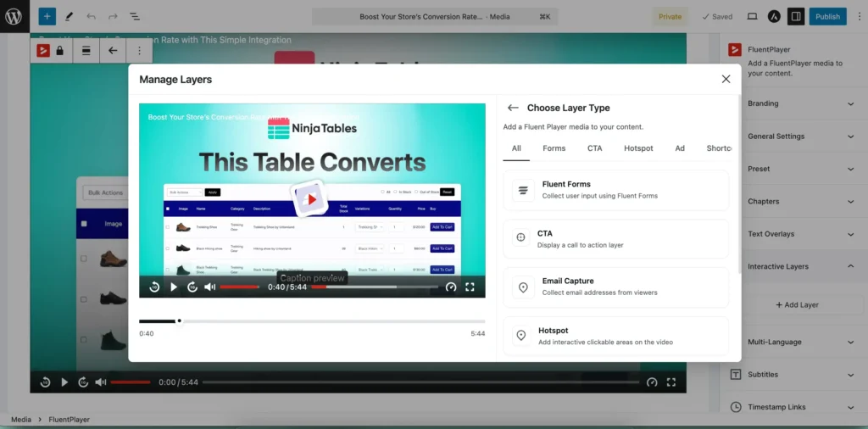The height and width of the screenshot is (429, 868).
Task: Click the FluentPlayer block icon in block toolbar
Action: [43, 50]
